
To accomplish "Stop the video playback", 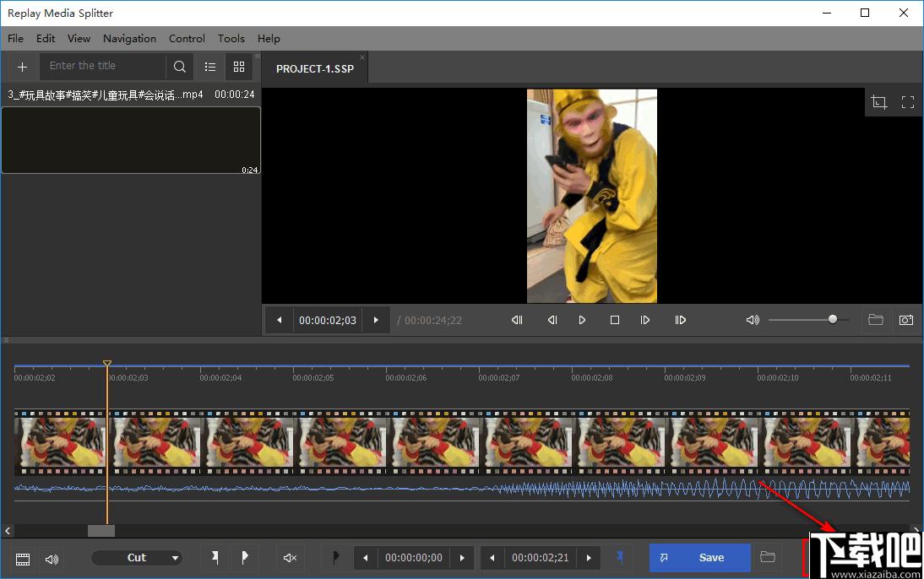I will (615, 320).
